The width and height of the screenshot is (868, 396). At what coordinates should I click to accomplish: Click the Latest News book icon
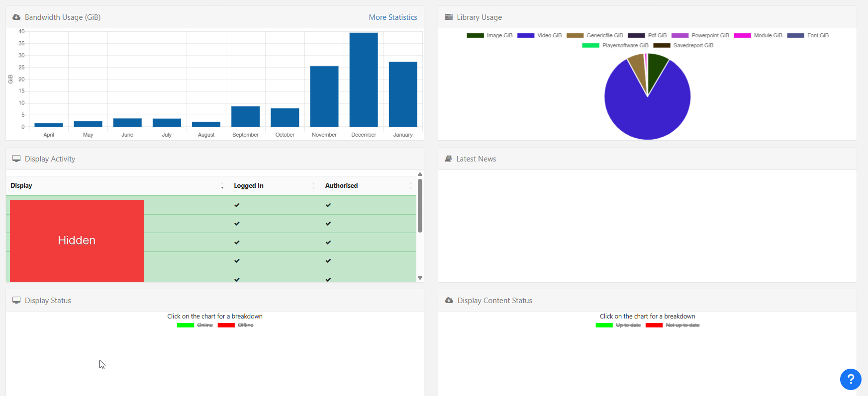click(x=449, y=159)
